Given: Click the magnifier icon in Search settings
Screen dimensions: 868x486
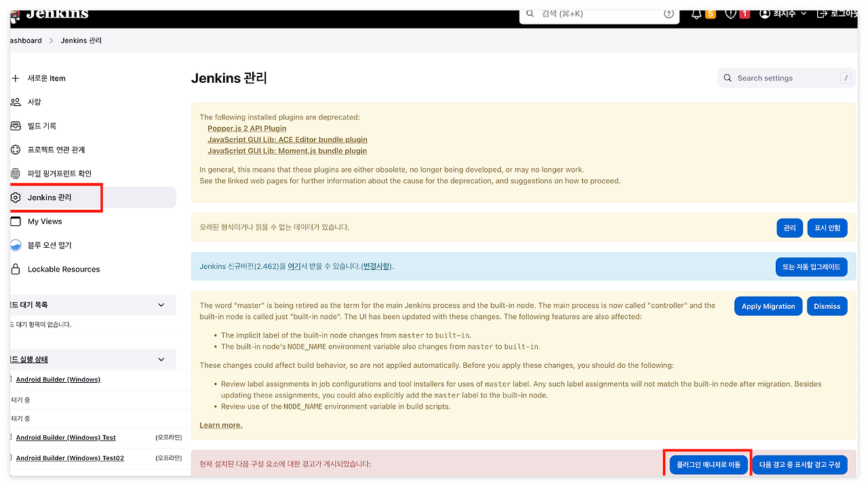Looking at the screenshot, I should pyautogui.click(x=728, y=78).
